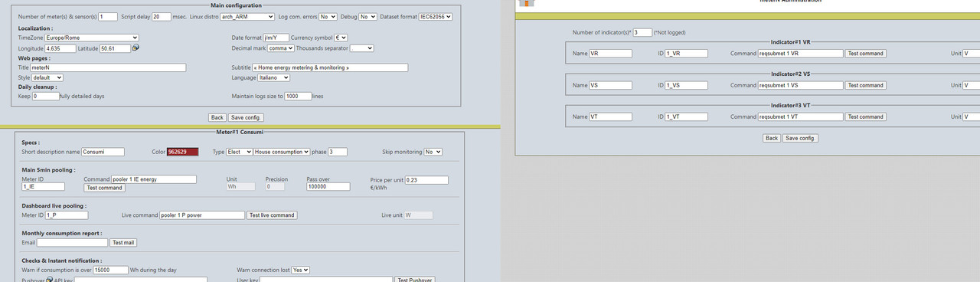The image size is (980, 282).
Task: Expand the TimeZone Europe/Rome dropdown
Action: (x=92, y=38)
